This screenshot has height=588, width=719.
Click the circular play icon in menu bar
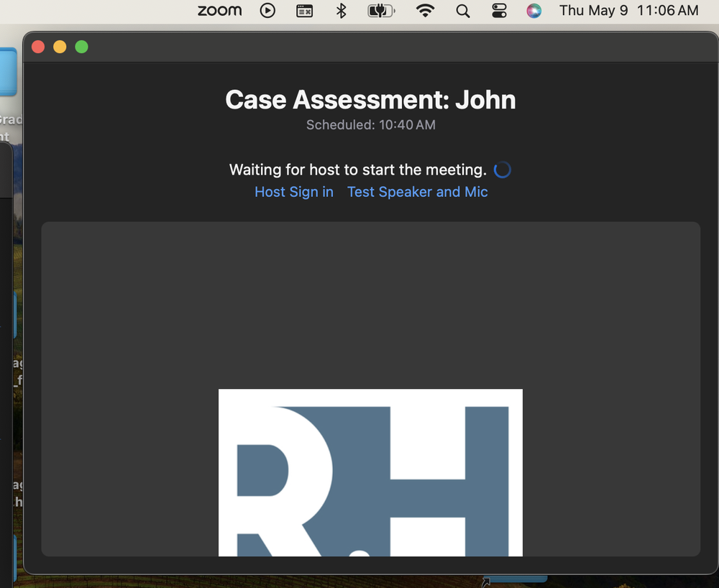point(267,11)
